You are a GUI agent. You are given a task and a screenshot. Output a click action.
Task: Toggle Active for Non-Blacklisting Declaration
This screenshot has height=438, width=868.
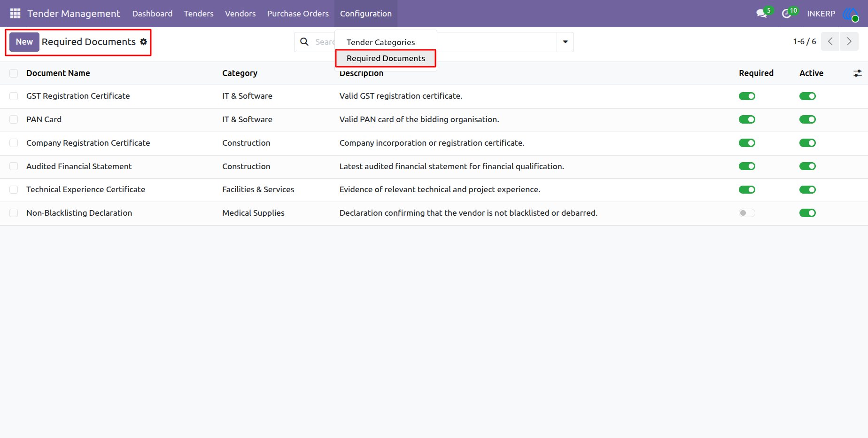pyautogui.click(x=807, y=213)
